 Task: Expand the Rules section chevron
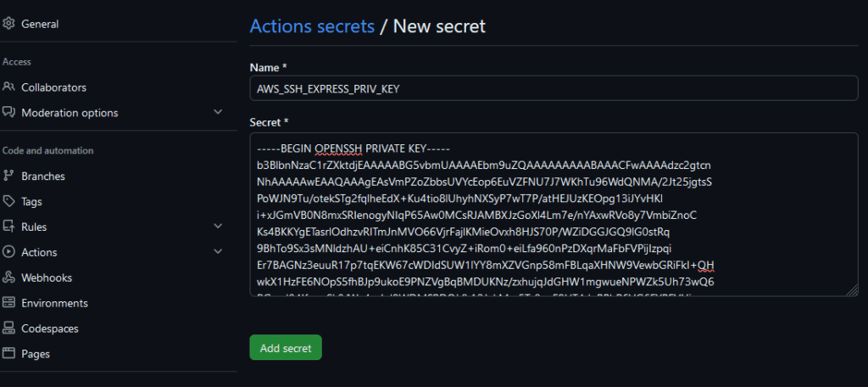tap(218, 227)
